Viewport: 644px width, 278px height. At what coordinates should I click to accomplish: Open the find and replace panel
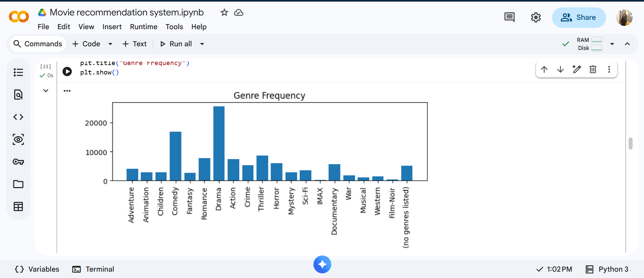coord(18,95)
